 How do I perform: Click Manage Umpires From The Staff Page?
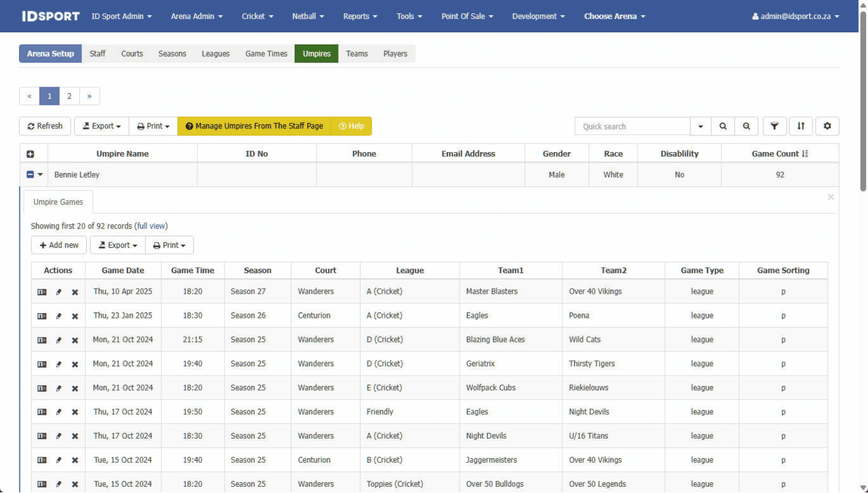click(254, 126)
